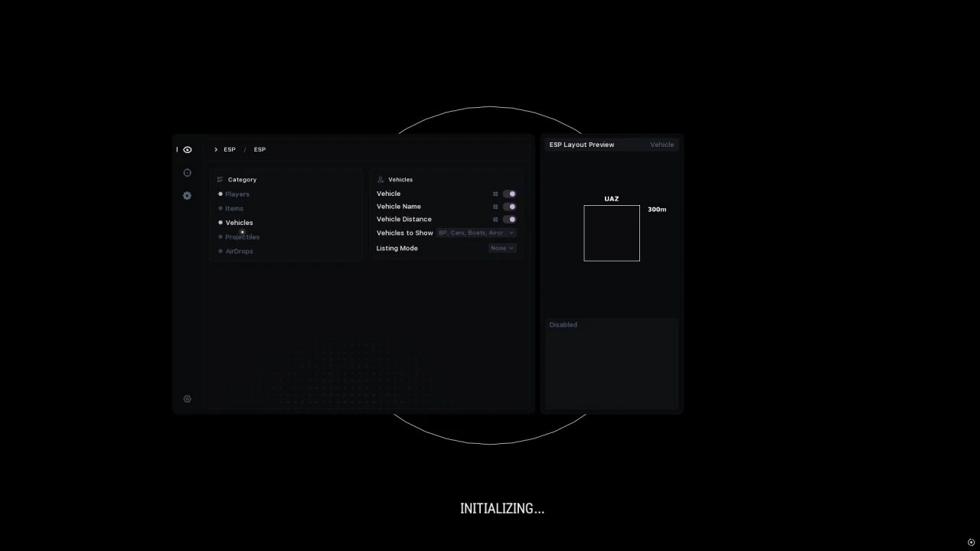Screen dimensions: 980x551
Task: Turn off Vehicle Name toggle
Action: tap(509, 207)
